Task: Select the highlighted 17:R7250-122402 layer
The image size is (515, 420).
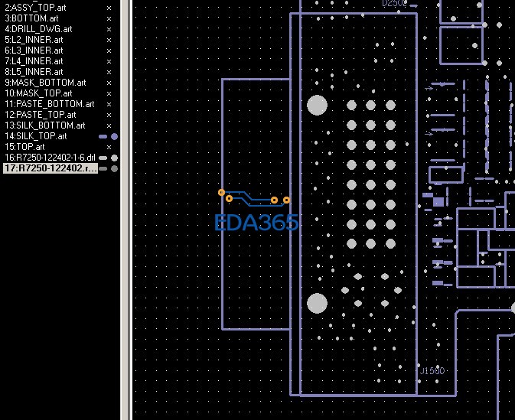Action: pyautogui.click(x=51, y=168)
